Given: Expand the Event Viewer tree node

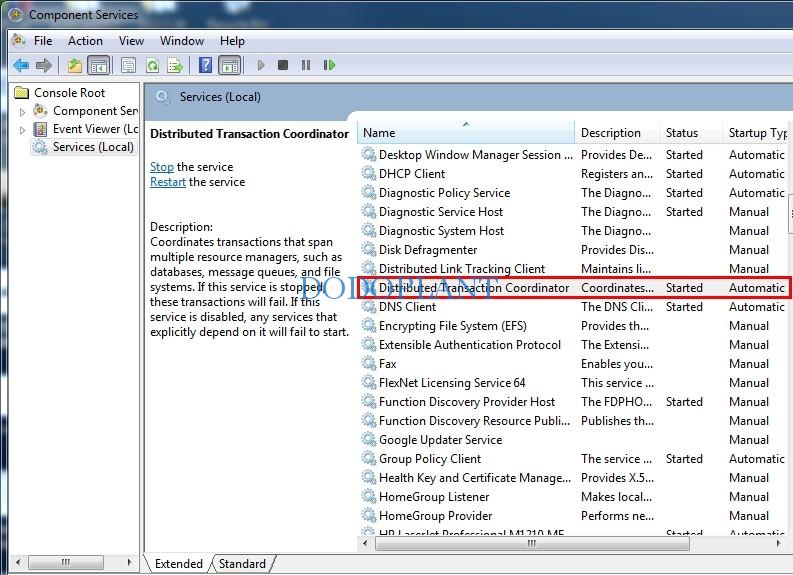Looking at the screenshot, I should click(22, 130).
